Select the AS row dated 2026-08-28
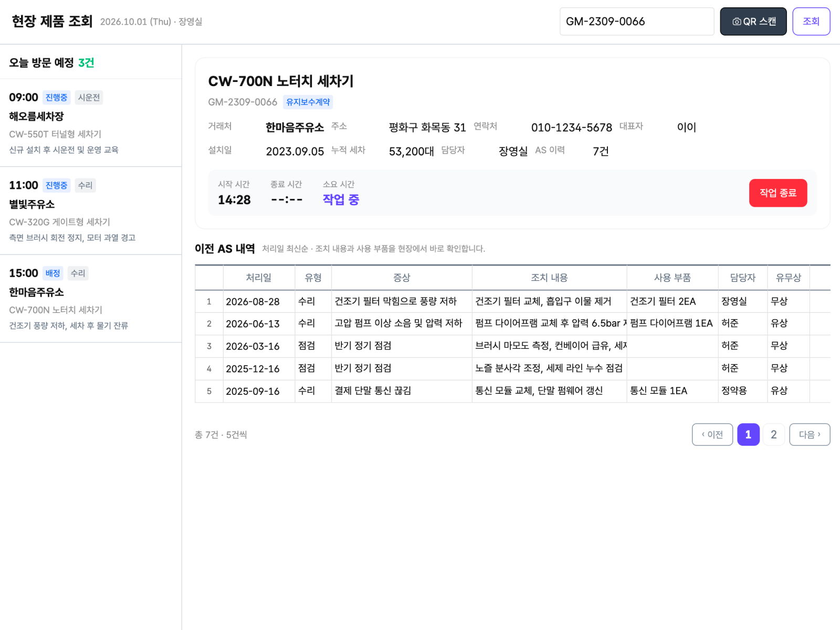 click(x=512, y=301)
